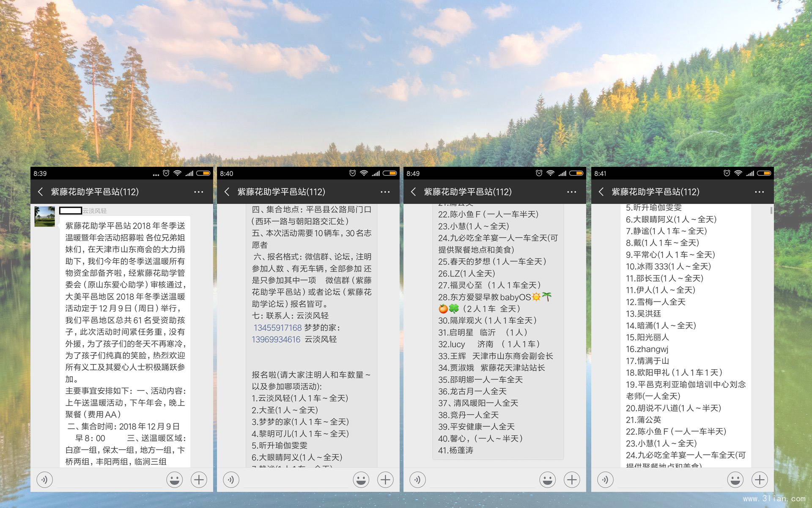This screenshot has width=812, height=508.
Task: Tap line '21.蒲公英' in 8:41 chat
Action: (643, 420)
